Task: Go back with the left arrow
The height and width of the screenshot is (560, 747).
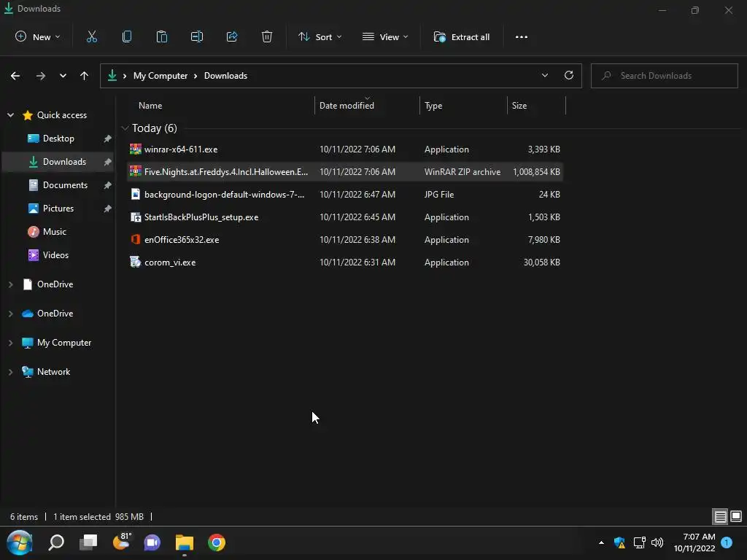Action: point(15,76)
